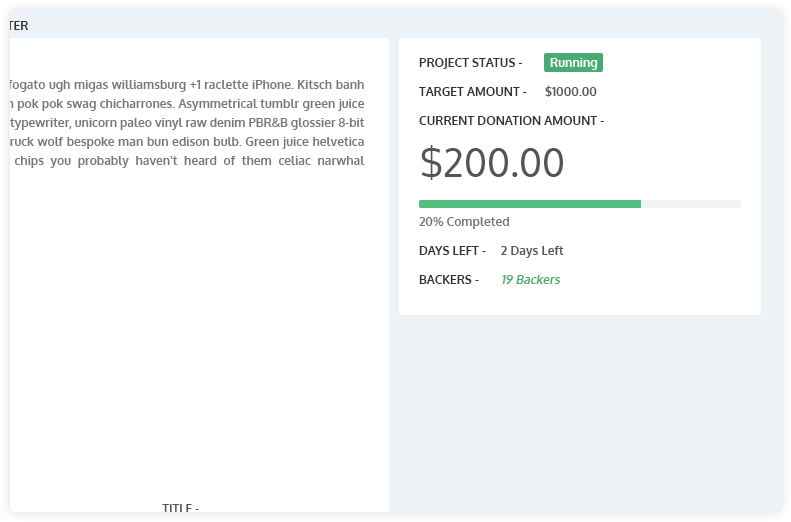Click the CURRENT DONATION AMOUNT label
Image resolution: width=791 pixels, height=522 pixels.
511,121
